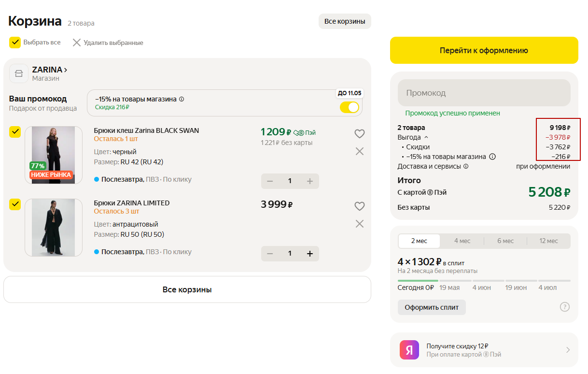This screenshot has width=588, height=374.
Task: Click the top Все корзины button
Action: click(x=345, y=21)
